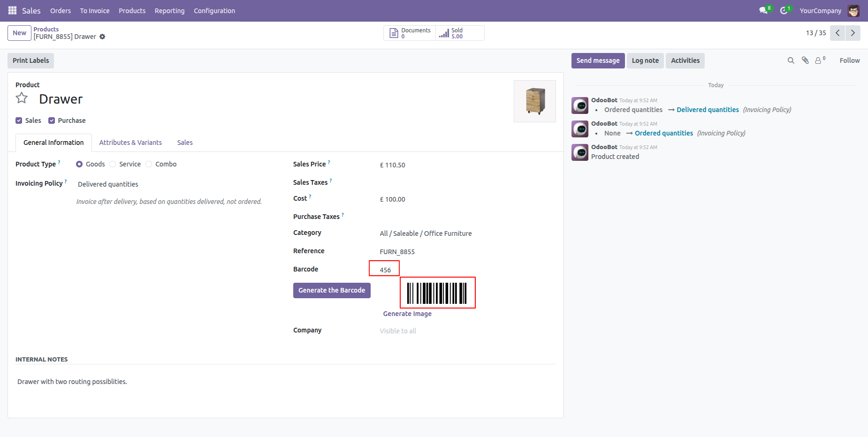Open the Reporting menu
Viewport: 868px width, 437px height.
(x=169, y=10)
